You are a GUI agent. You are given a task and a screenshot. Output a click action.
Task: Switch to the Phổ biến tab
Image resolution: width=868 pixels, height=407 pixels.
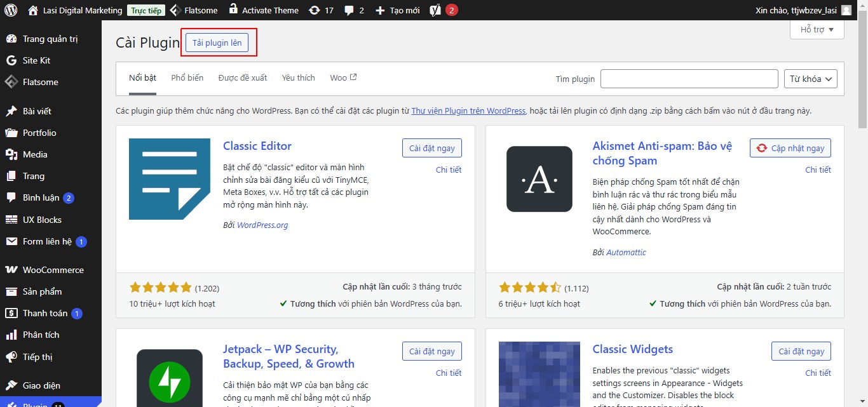click(187, 77)
